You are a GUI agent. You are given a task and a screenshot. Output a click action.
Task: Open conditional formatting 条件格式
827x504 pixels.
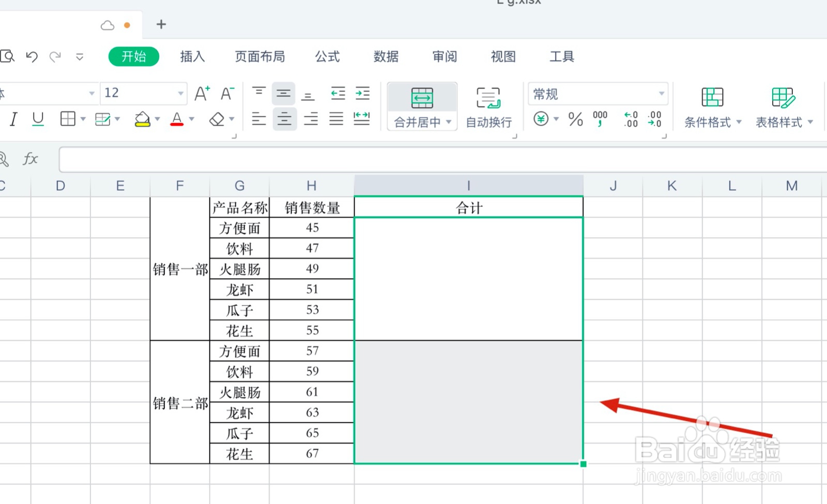(x=712, y=108)
